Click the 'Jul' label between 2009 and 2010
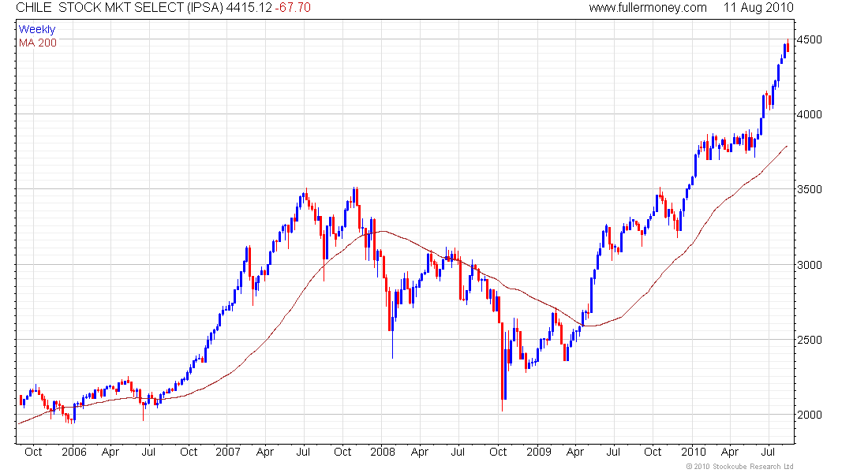Image resolution: width=868 pixels, height=473 pixels. pos(613,452)
